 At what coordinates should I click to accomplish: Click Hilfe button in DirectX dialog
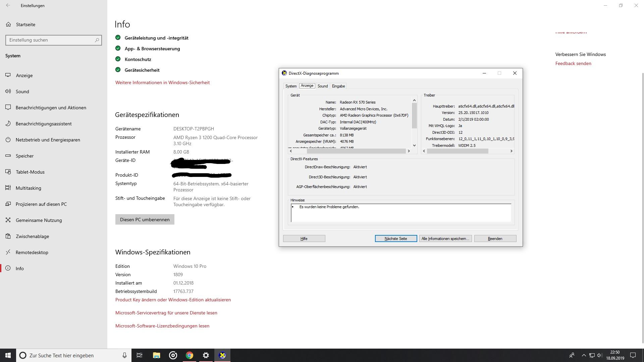(x=304, y=239)
